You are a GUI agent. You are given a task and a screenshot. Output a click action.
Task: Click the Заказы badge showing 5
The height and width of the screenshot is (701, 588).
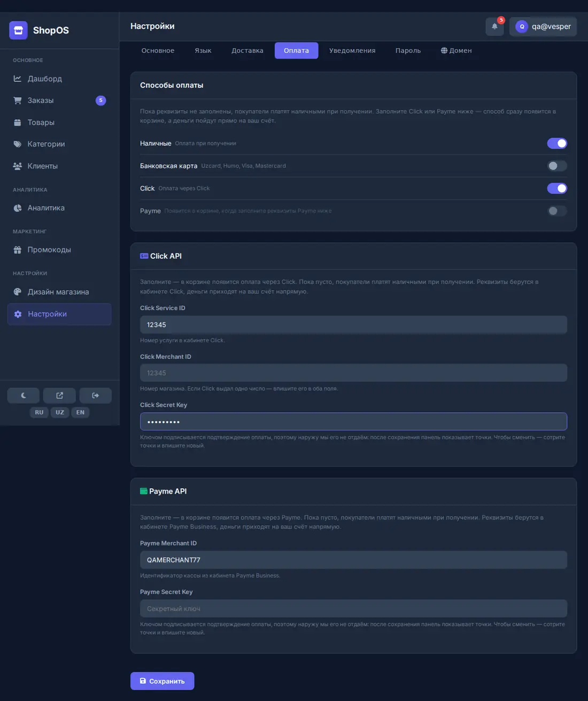click(x=100, y=101)
